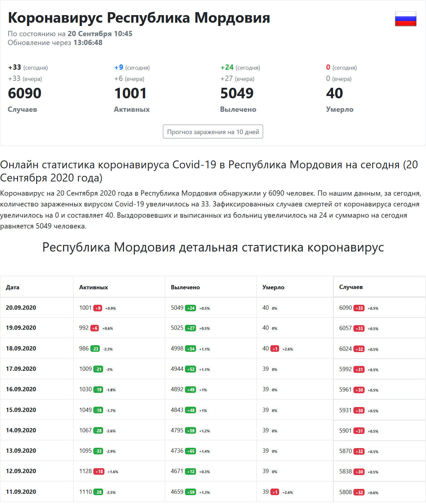The image size is (426, 504).
Task: Click the green -23 badge for 18.09.2020
Action: pyautogui.click(x=95, y=349)
